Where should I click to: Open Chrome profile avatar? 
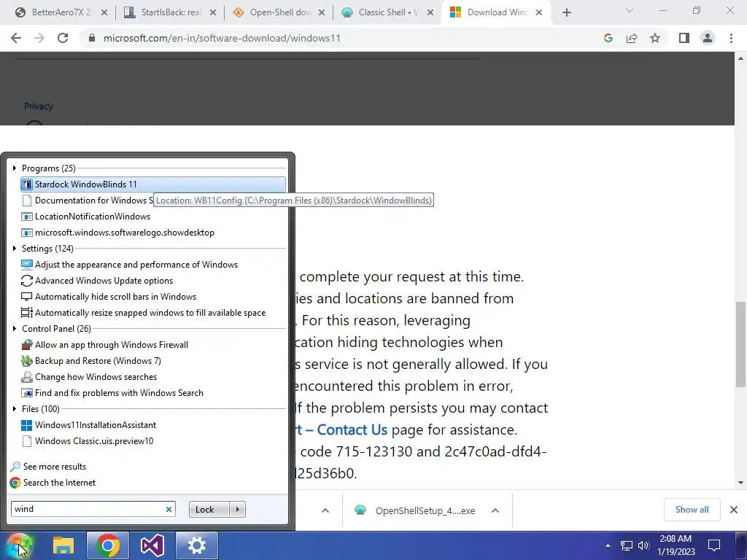click(x=708, y=38)
